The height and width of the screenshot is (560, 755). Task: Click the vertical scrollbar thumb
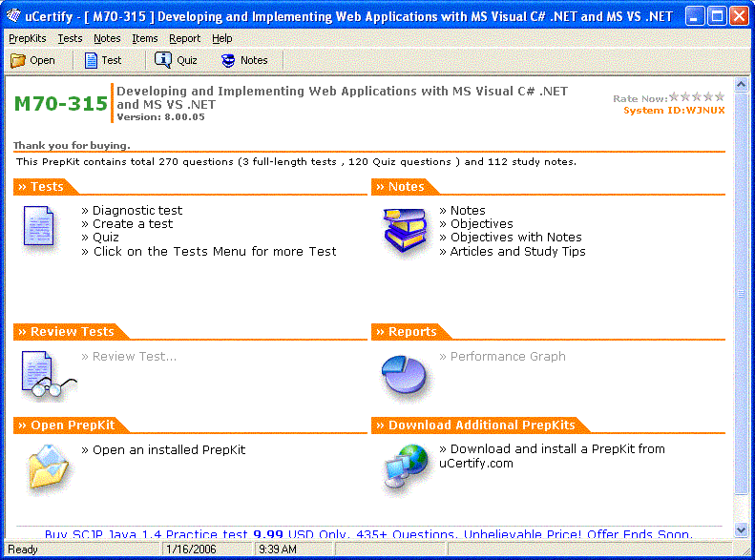click(x=741, y=293)
